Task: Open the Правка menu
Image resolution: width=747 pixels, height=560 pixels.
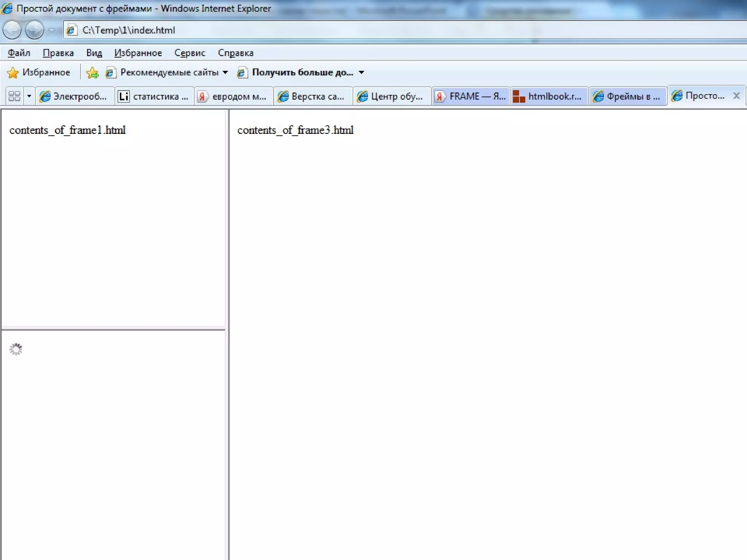Action: point(58,53)
